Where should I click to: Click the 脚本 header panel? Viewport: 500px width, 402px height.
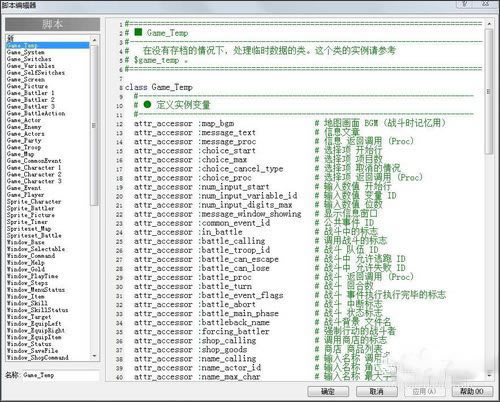(52, 24)
